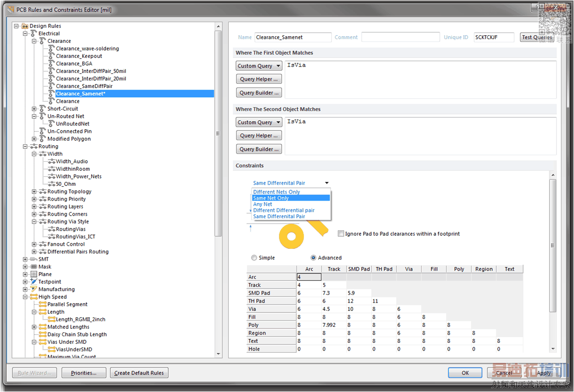Image resolution: width=574 pixels, height=392 pixels.
Task: Click the High Speed category icon
Action: [x=34, y=297]
